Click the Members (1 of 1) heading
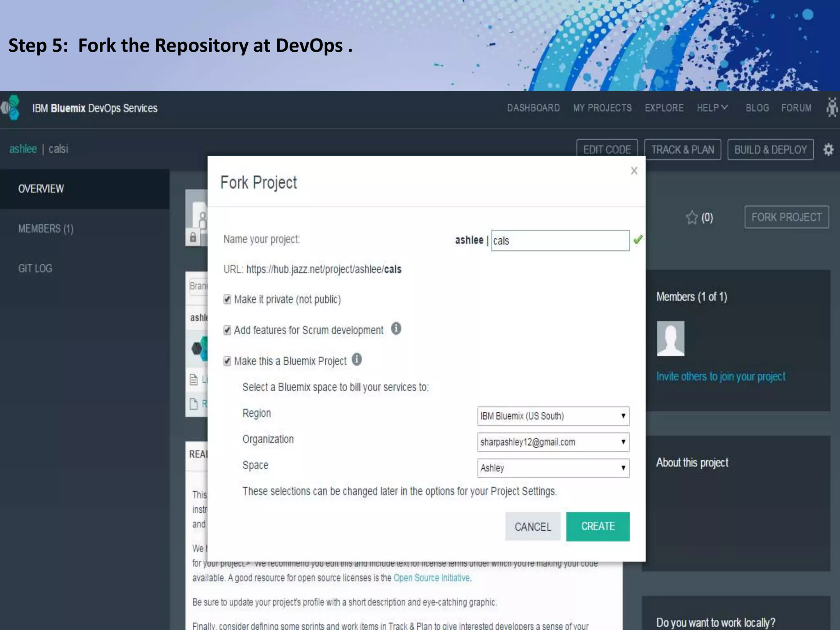Screen dimensions: 840x630 [692, 297]
